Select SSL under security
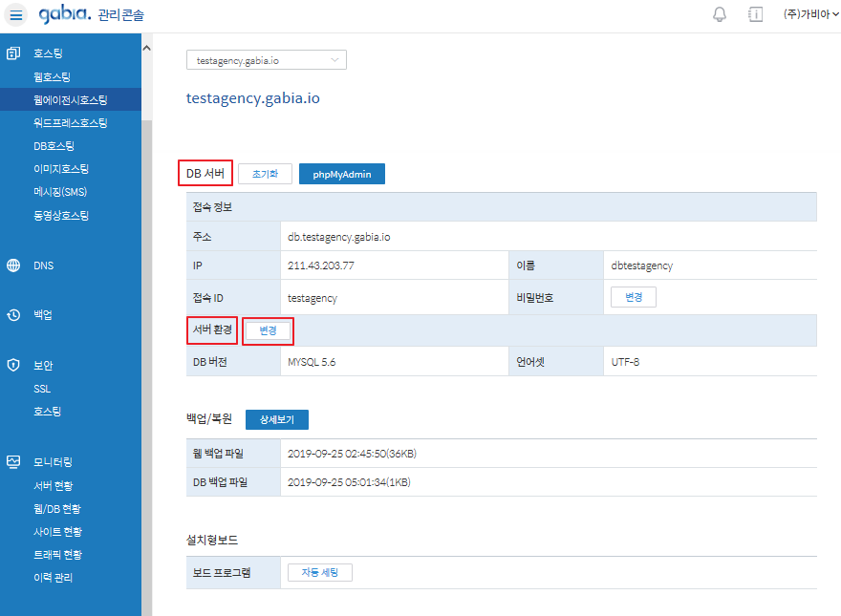Viewport: 841px width, 616px height. [x=42, y=389]
